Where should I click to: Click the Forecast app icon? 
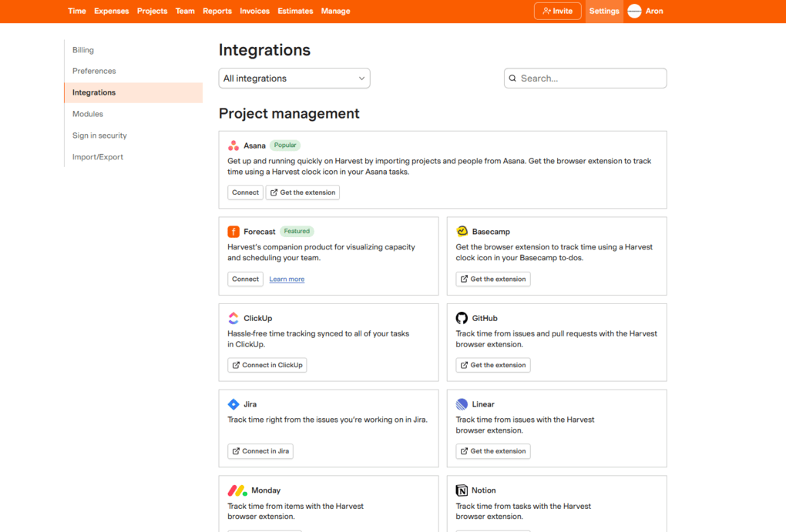point(233,231)
